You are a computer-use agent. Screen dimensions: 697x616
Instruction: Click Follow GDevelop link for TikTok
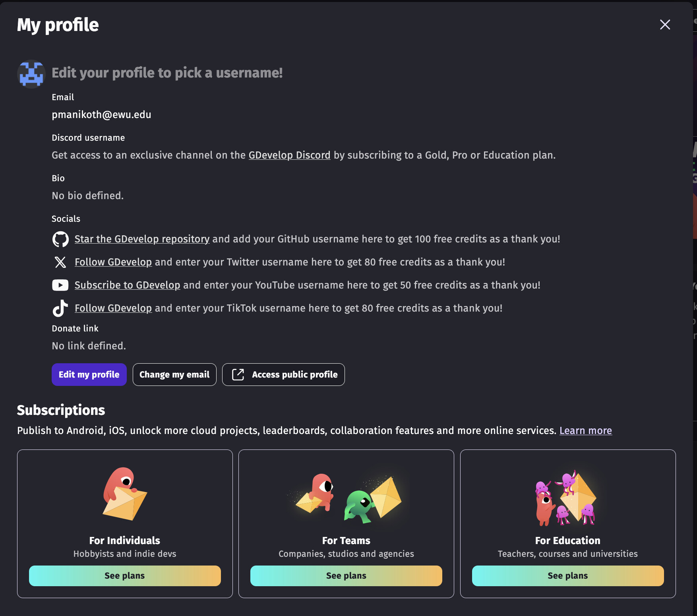coord(113,308)
